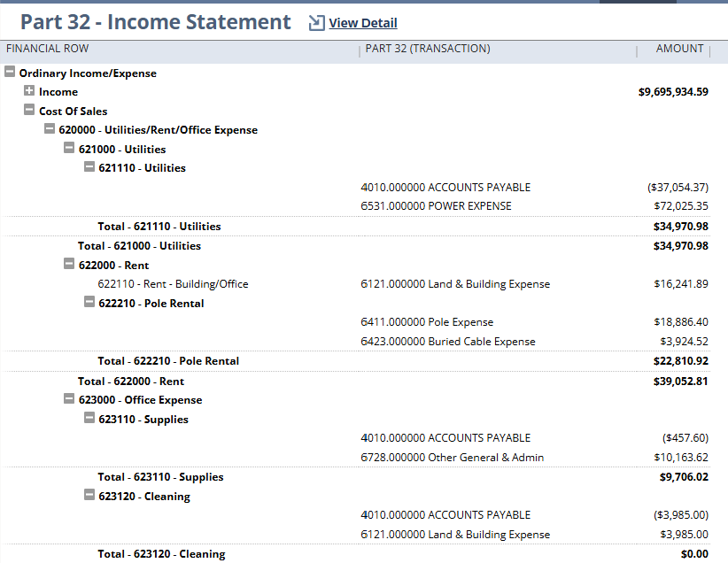Click the total amount $22,810.92
The image size is (728, 563).
(x=681, y=361)
